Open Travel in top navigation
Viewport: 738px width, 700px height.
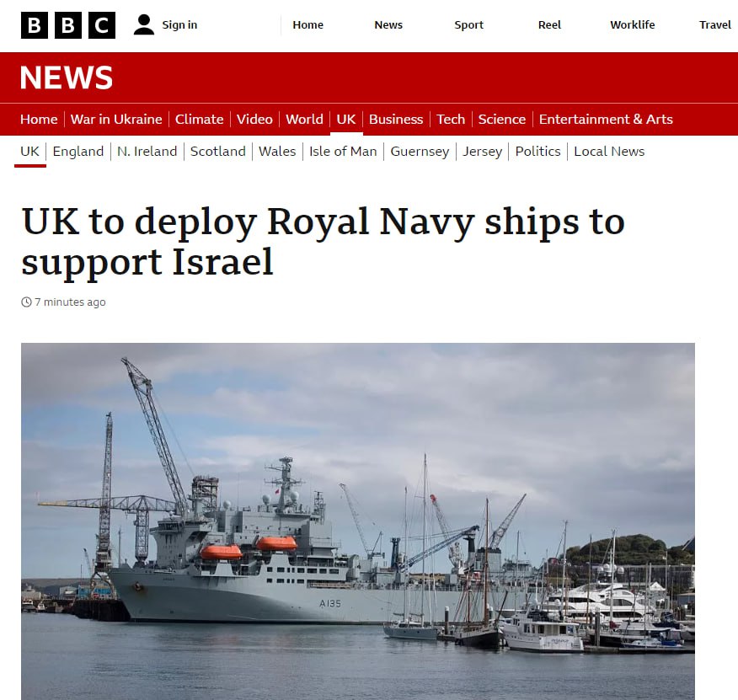pos(715,25)
